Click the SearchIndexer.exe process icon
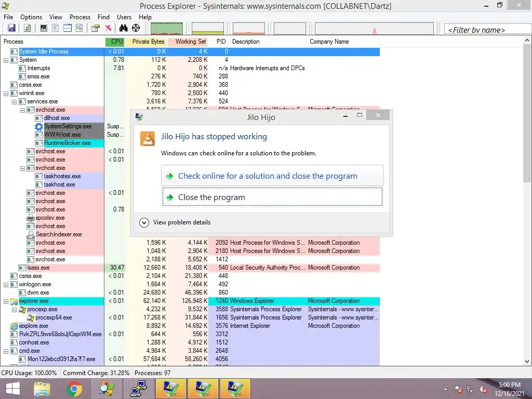The width and height of the screenshot is (532, 399). point(31,234)
